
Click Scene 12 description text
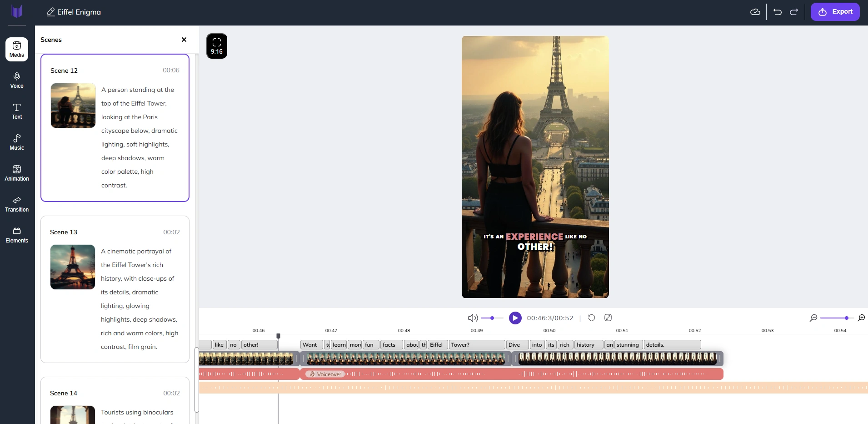tap(140, 137)
